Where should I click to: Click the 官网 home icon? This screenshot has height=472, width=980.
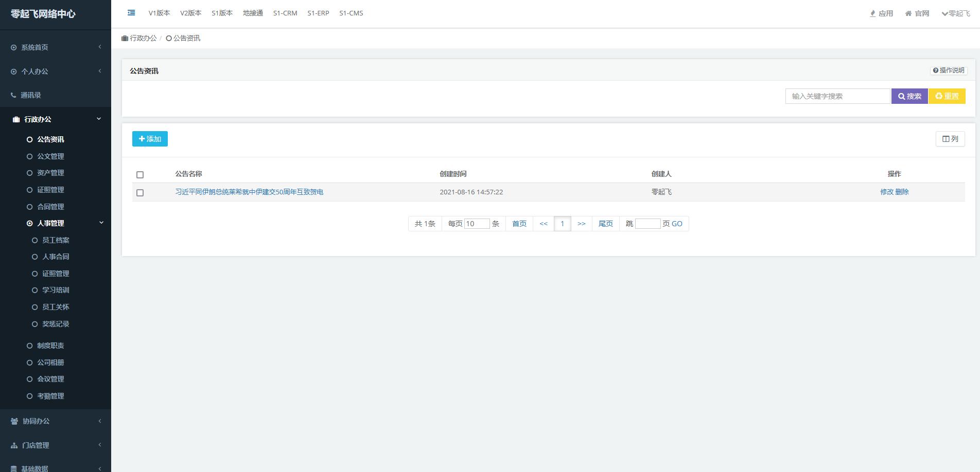(x=908, y=13)
